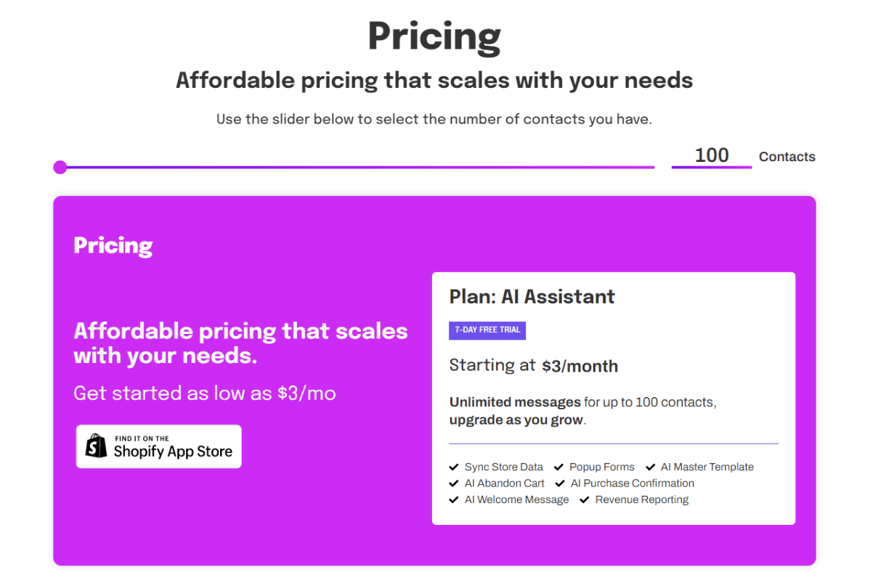This screenshot has width=886, height=588.
Task: Click the Starting at $3/month price text
Action: pos(534,366)
